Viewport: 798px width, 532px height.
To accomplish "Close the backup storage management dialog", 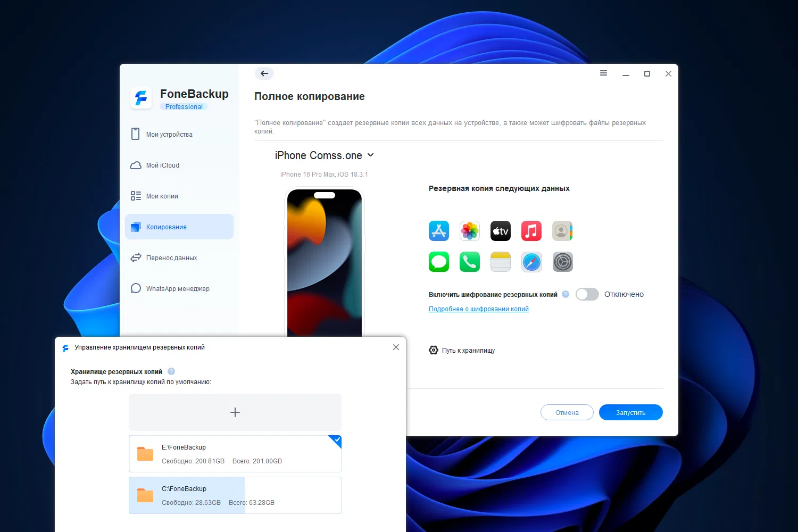I will (x=396, y=347).
